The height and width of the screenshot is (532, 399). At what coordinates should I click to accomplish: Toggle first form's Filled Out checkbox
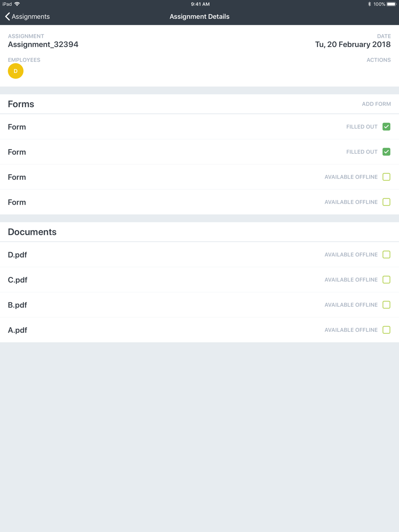pos(386,127)
